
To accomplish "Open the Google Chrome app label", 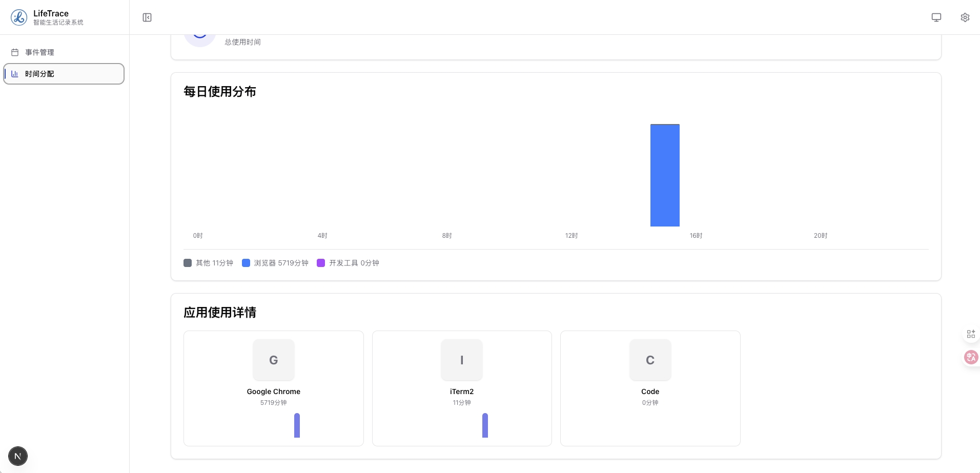I will tap(274, 392).
